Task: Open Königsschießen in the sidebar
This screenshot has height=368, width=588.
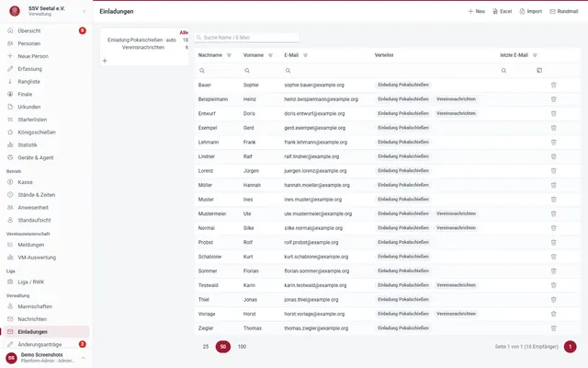Action: pos(46,132)
